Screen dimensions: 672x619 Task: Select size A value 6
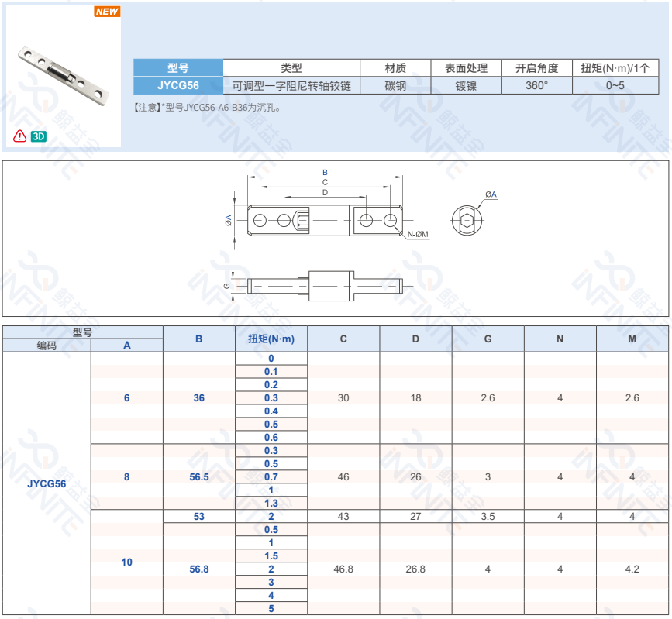click(x=127, y=397)
